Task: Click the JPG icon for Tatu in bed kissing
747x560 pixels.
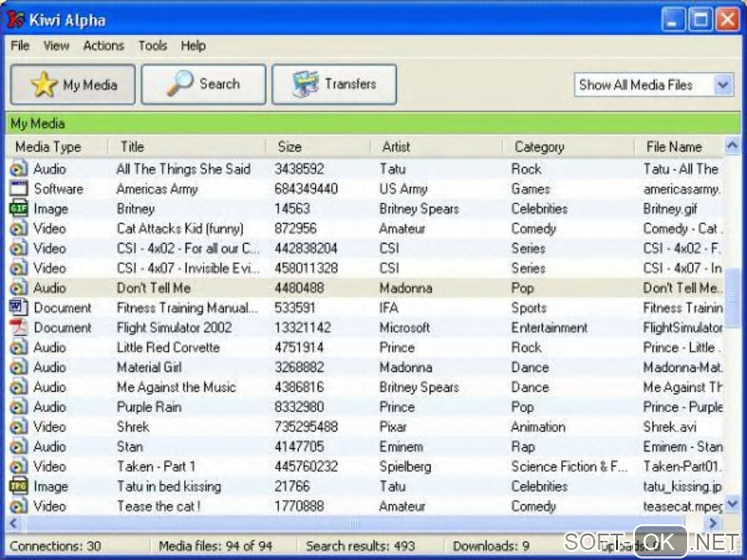Action: [18, 486]
